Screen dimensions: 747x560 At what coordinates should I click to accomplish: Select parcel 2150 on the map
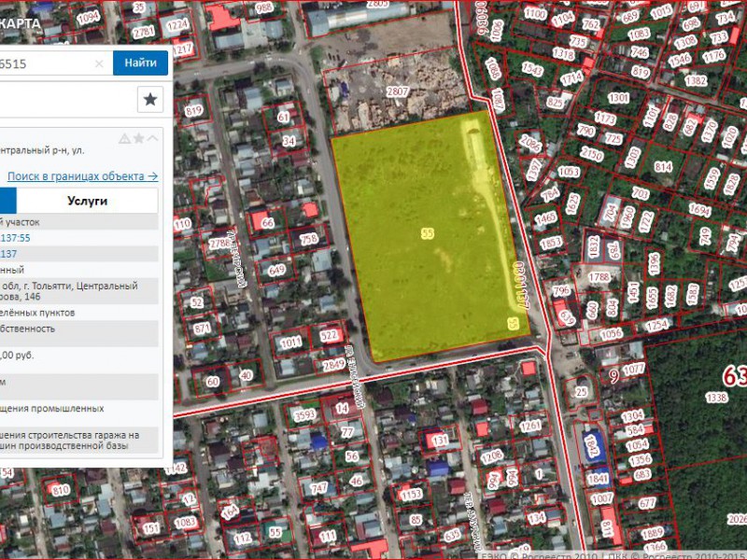point(592,154)
